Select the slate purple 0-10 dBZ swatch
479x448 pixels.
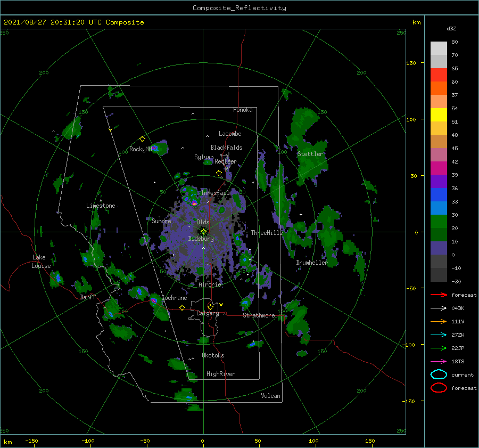(x=439, y=248)
